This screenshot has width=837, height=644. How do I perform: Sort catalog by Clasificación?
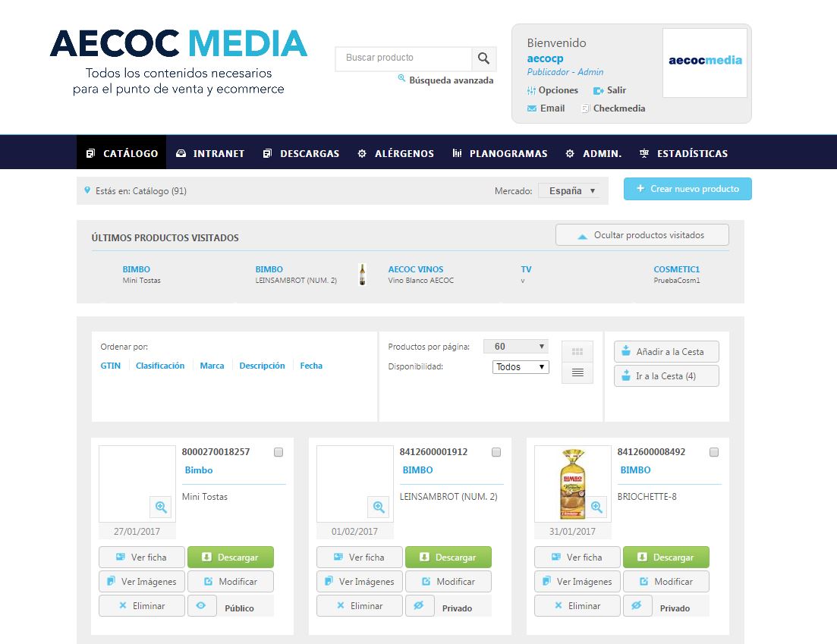click(160, 366)
